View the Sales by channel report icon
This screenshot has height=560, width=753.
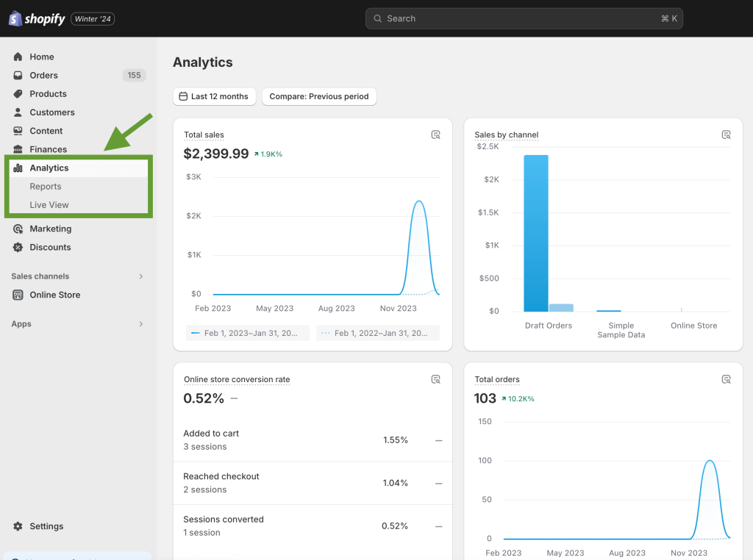[x=726, y=134]
